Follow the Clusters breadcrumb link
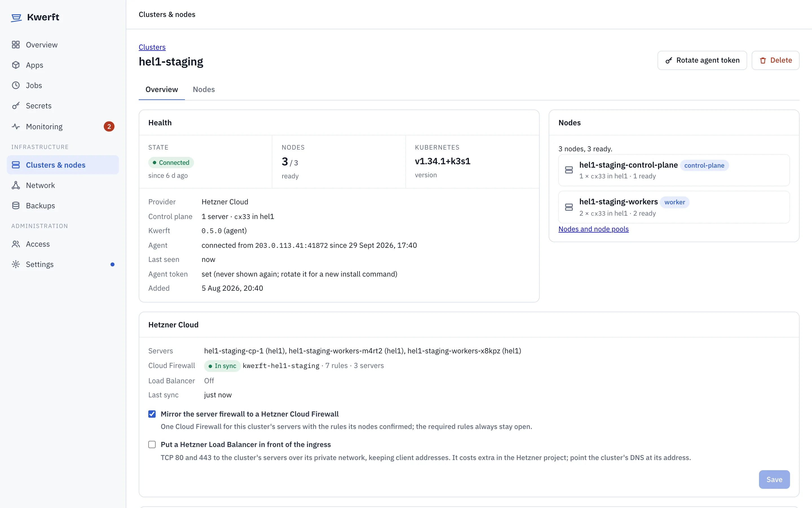Image resolution: width=812 pixels, height=508 pixels. pos(152,47)
